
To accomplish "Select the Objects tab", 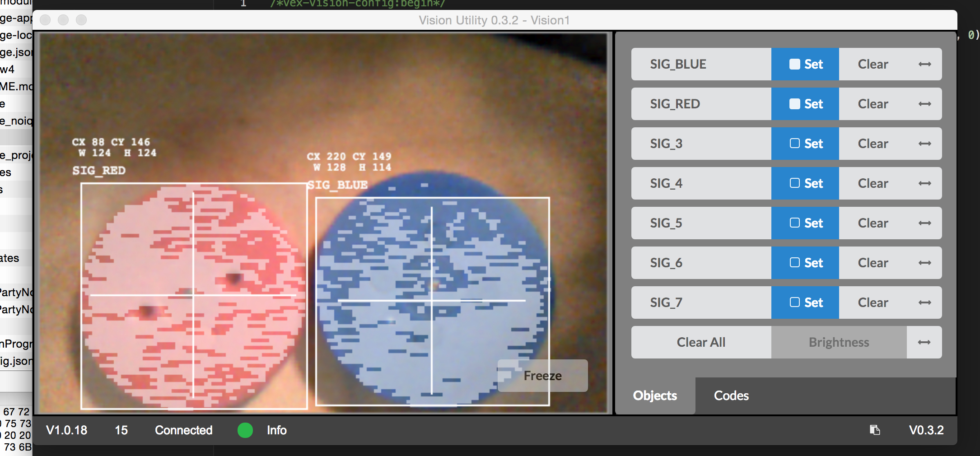I will point(655,396).
